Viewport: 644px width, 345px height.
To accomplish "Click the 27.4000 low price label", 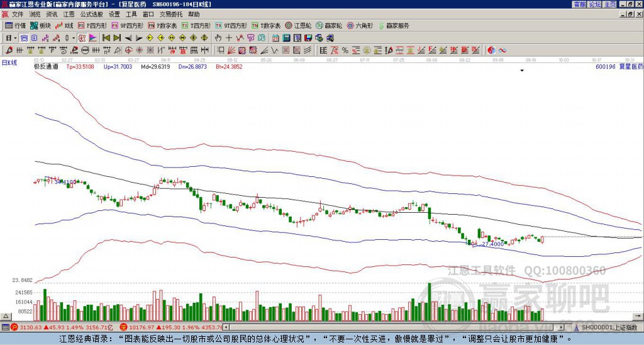I will [x=492, y=244].
